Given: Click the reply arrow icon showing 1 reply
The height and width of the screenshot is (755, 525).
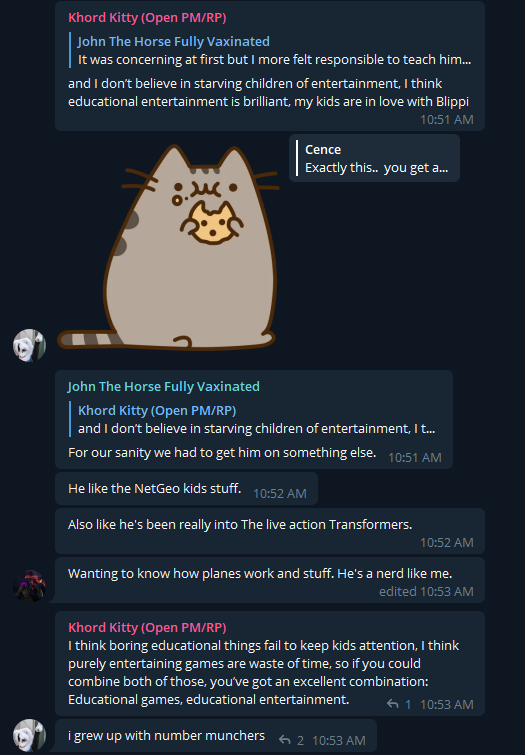Looking at the screenshot, I should [x=393, y=704].
